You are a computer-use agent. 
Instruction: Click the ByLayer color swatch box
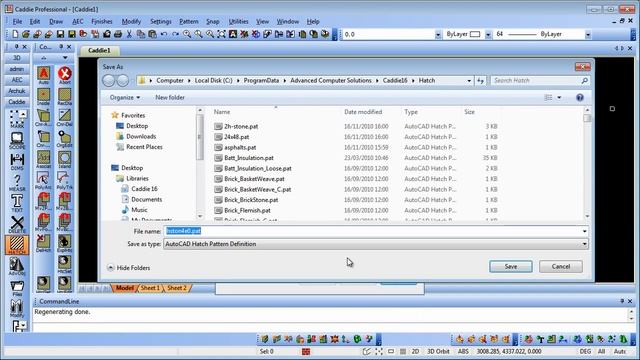click(475, 34)
